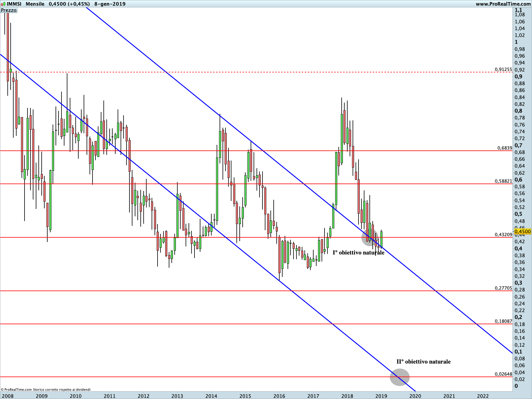Open the www.ProRealTime.com link
532x399 pixels.
point(503,4)
